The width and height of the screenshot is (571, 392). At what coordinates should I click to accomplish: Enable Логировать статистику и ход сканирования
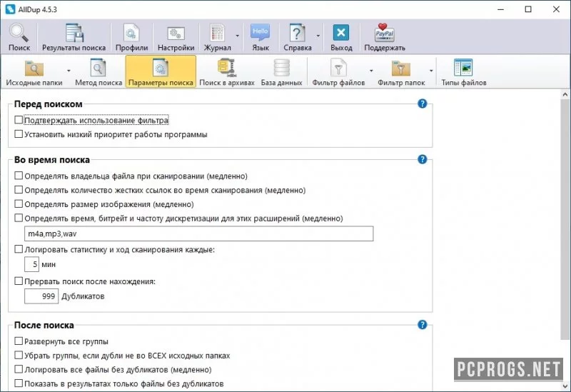(x=19, y=249)
